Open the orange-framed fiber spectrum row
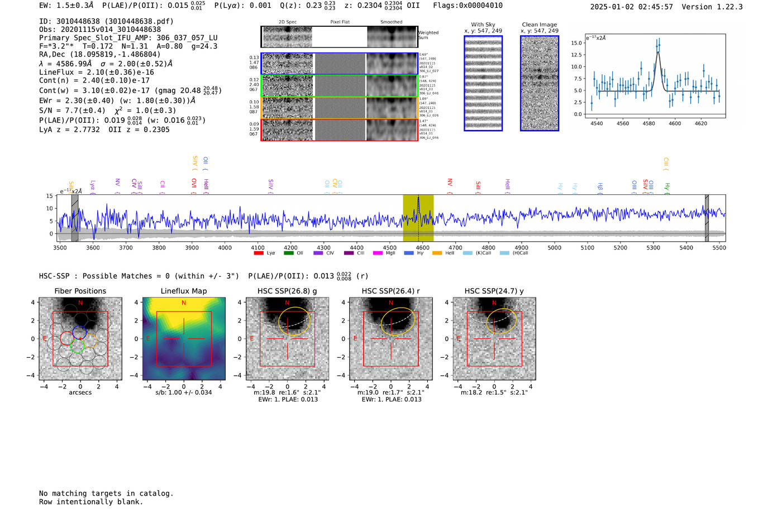The height and width of the screenshot is (532, 782). (x=339, y=108)
